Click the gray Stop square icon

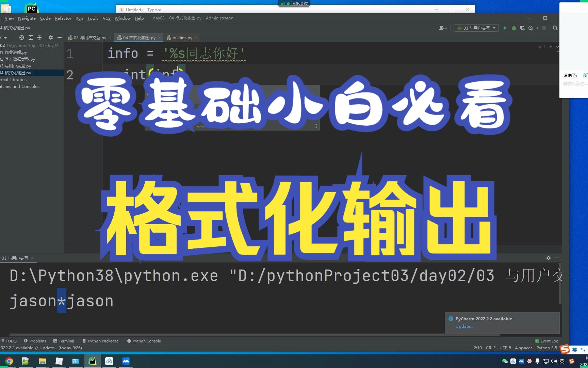pyautogui.click(x=544, y=28)
